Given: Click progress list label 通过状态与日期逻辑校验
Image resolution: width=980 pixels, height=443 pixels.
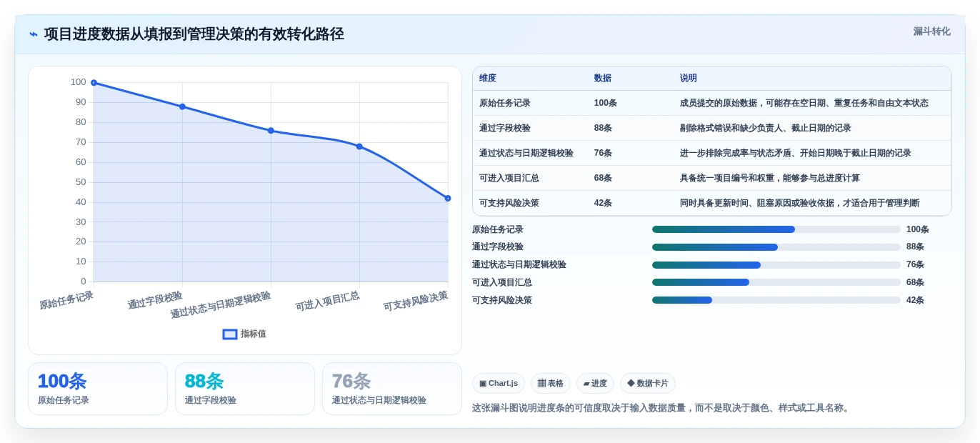Looking at the screenshot, I should point(519,265).
